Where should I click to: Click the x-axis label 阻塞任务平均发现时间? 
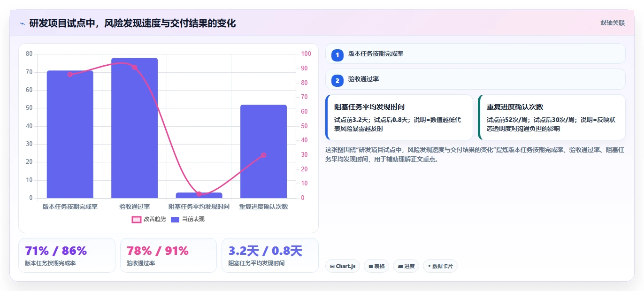199,207
